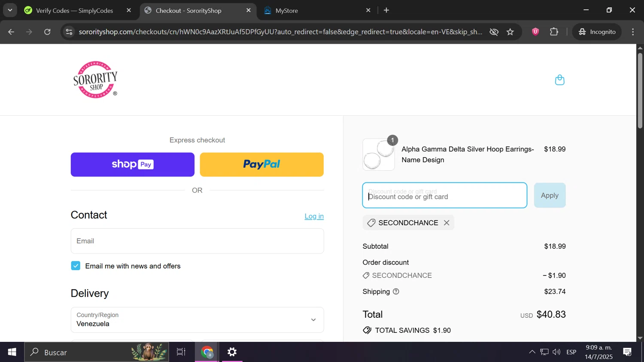Open the Settings gear taskbar icon

[232, 352]
